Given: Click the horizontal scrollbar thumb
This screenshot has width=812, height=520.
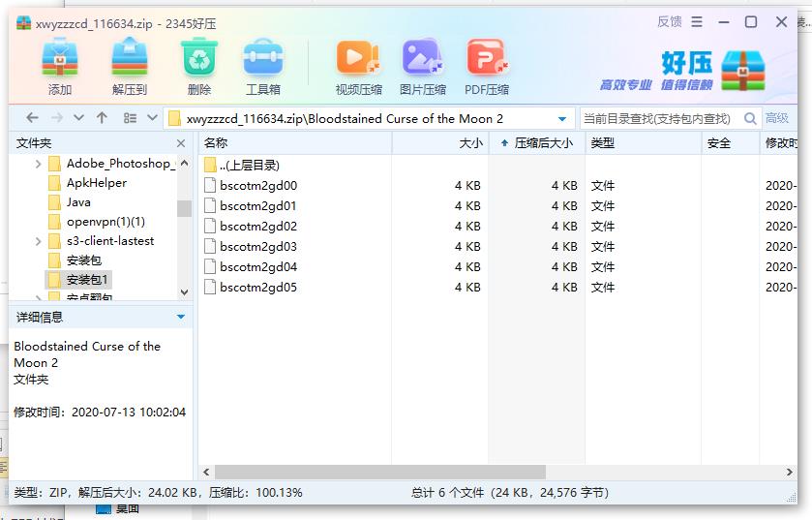Looking at the screenshot, I should click(x=380, y=472).
